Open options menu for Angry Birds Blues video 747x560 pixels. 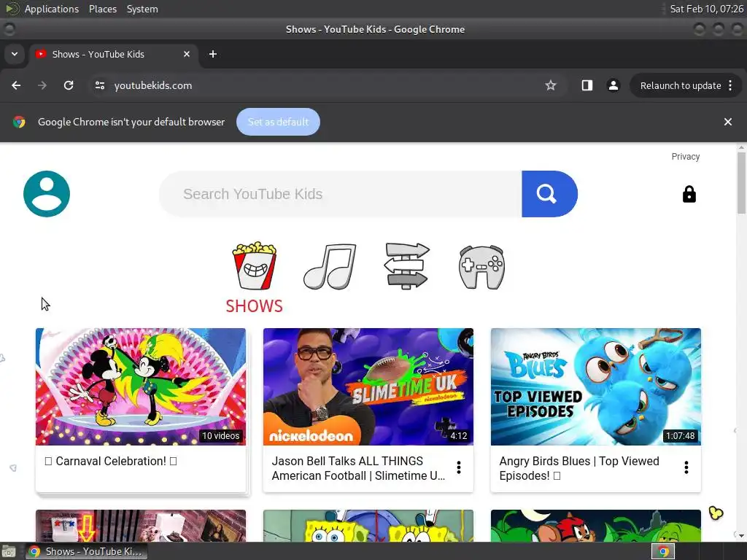(x=686, y=467)
